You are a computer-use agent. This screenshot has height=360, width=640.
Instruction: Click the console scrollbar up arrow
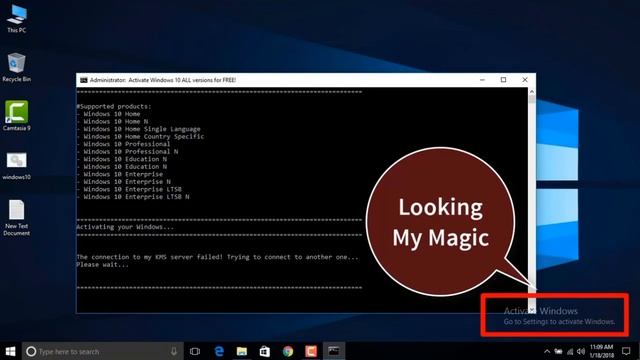click(x=531, y=92)
